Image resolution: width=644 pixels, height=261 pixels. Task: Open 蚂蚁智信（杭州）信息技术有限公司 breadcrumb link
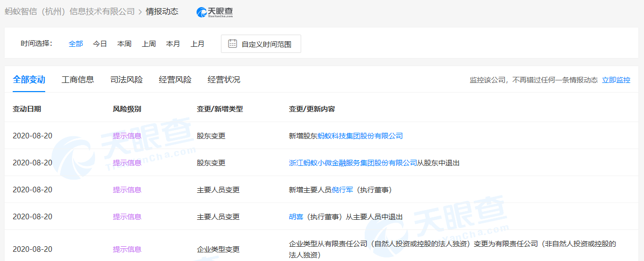[70, 11]
